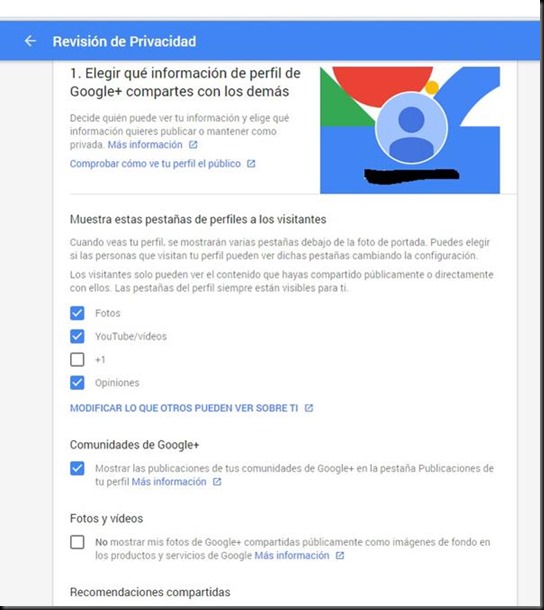Uncheck the Opiniones checkbox
This screenshot has height=610, width=544.
click(x=77, y=383)
